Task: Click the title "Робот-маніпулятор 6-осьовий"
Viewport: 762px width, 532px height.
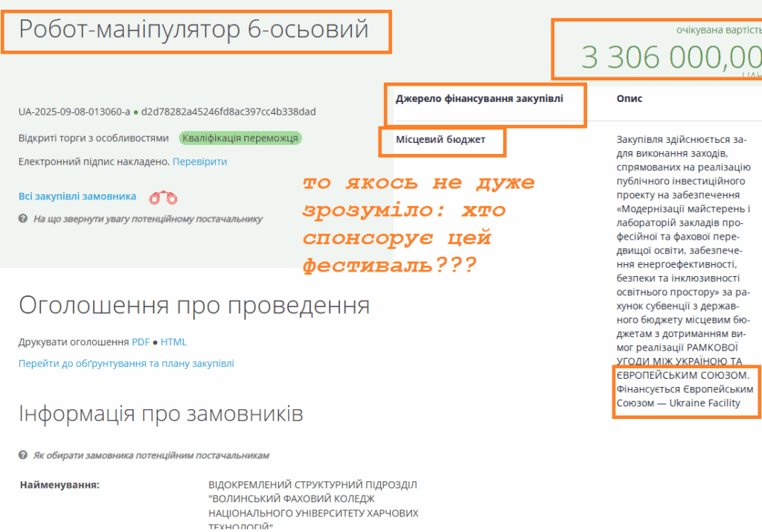Action: click(x=194, y=30)
